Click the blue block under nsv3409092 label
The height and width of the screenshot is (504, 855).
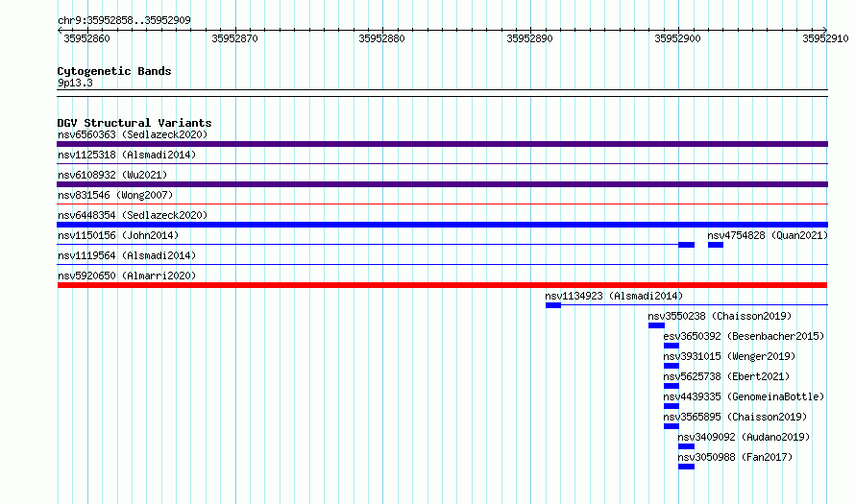[687, 446]
